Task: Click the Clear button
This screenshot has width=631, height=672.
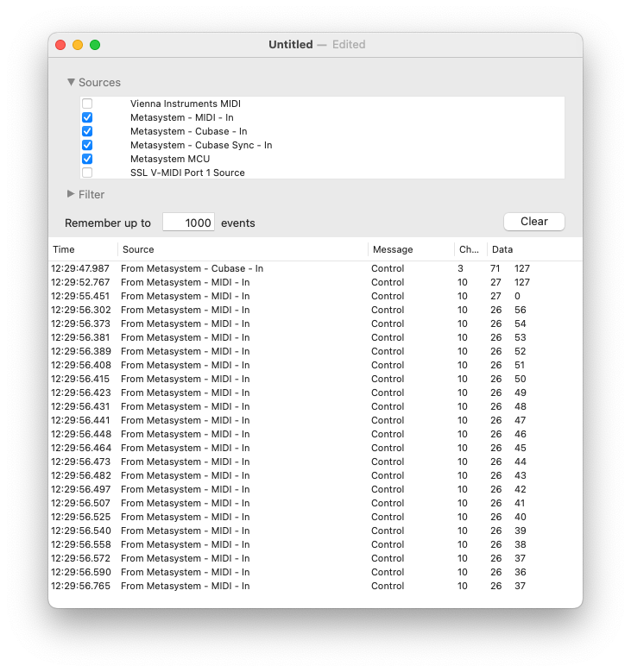Action: 534,222
